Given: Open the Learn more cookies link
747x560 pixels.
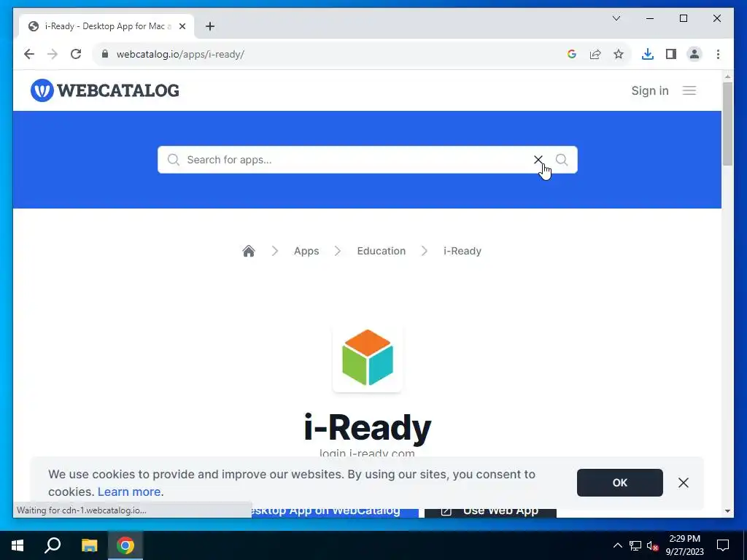Looking at the screenshot, I should coord(129,491).
